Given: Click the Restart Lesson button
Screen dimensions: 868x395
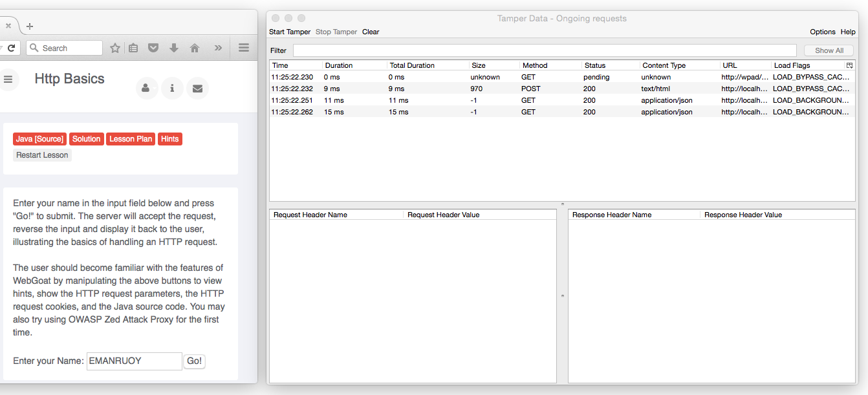Looking at the screenshot, I should [42, 155].
